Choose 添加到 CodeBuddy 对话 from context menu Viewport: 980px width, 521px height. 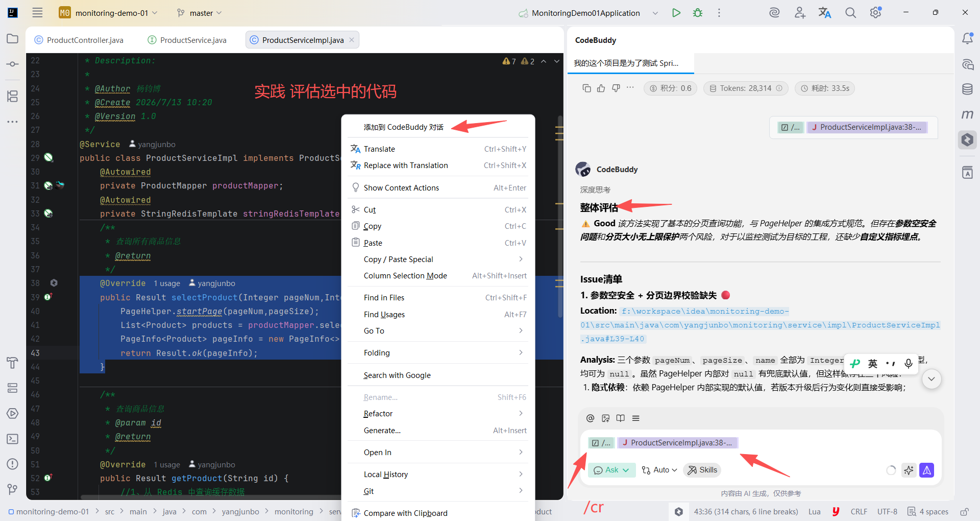437,127
